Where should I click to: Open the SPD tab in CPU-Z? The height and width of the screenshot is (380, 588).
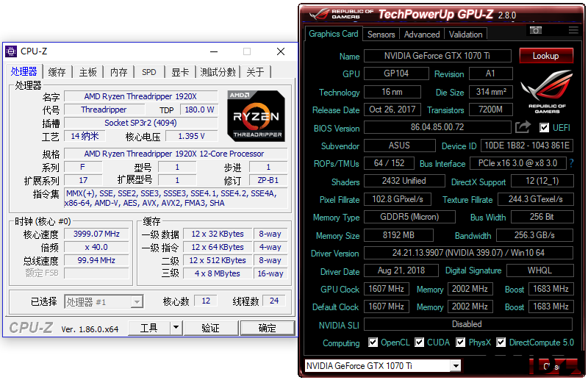pyautogui.click(x=149, y=71)
